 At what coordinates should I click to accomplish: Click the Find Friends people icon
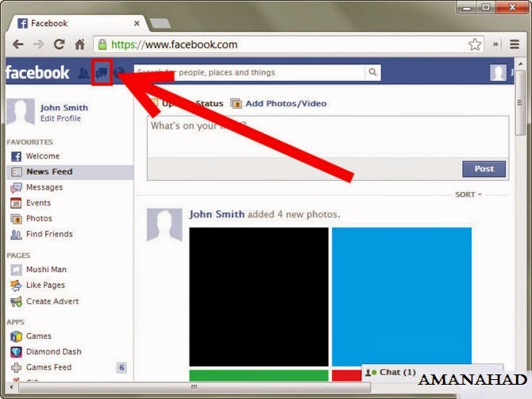[16, 235]
